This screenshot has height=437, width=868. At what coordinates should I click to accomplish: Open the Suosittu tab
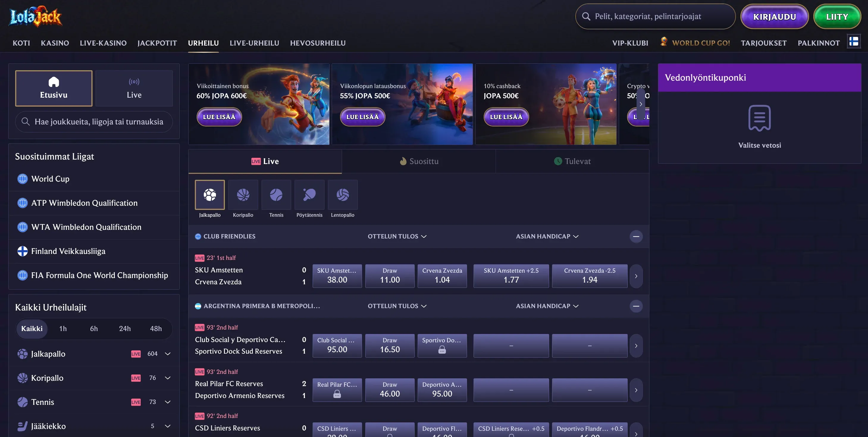pos(419,161)
